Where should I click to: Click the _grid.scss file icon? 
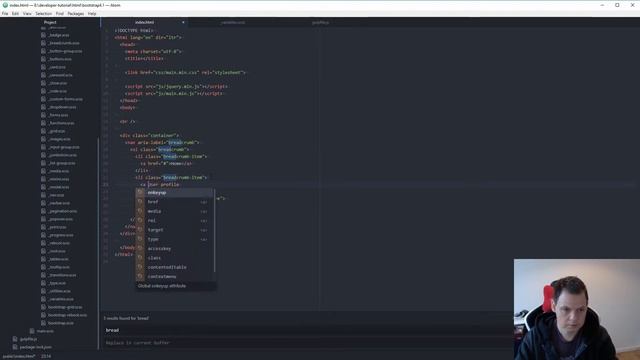[43, 131]
